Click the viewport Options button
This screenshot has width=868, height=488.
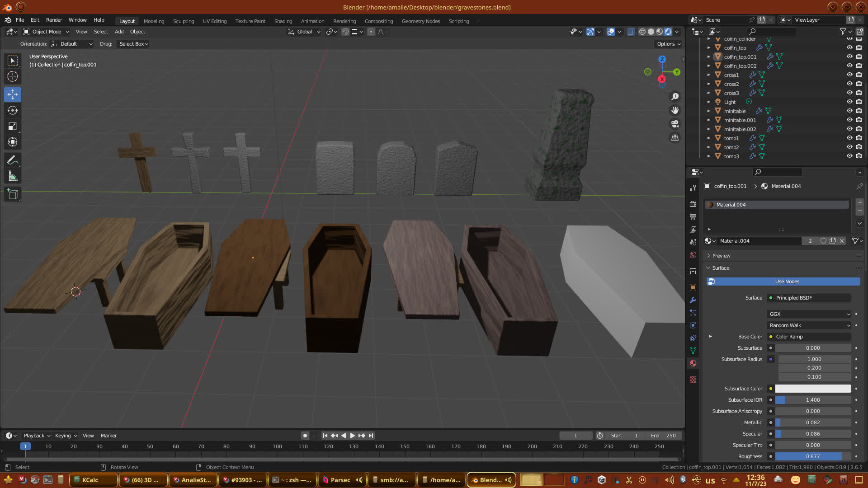tap(668, 44)
